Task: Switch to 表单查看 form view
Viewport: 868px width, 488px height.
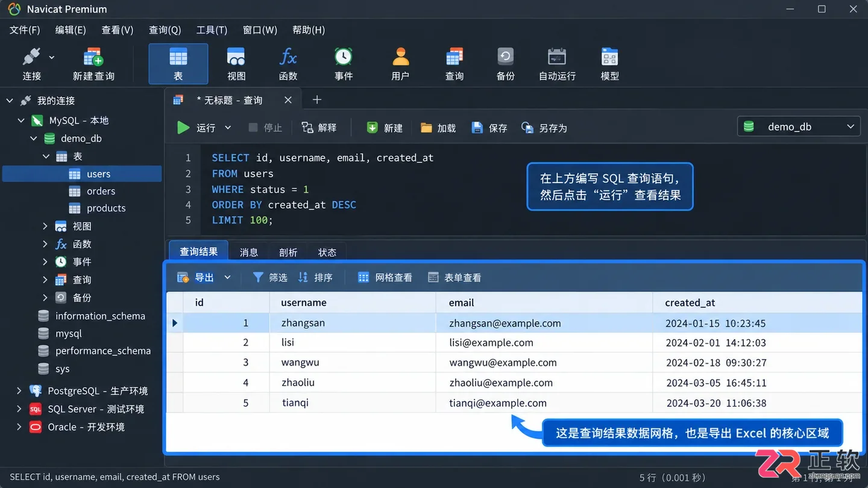Action: click(454, 278)
